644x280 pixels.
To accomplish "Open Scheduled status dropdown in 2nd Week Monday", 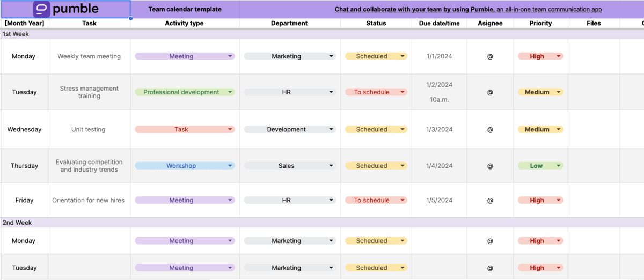I will click(x=376, y=241).
